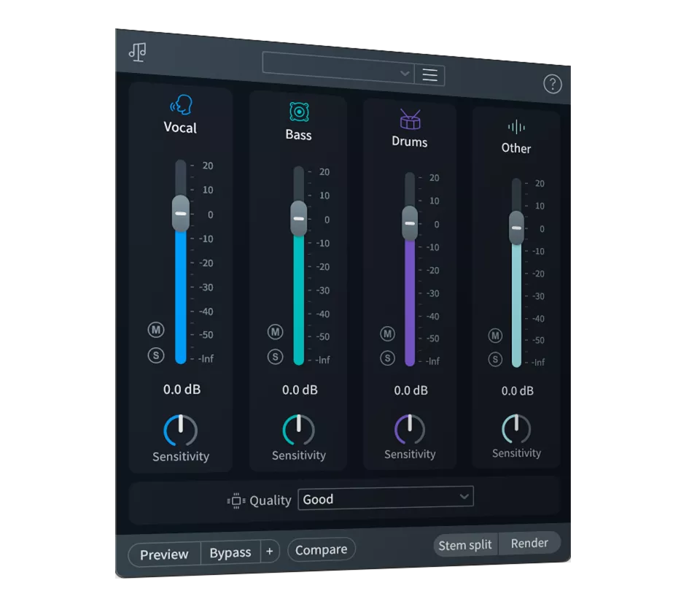Click the Vocal gain fader handle
The height and width of the screenshot is (599, 700).
click(x=181, y=214)
